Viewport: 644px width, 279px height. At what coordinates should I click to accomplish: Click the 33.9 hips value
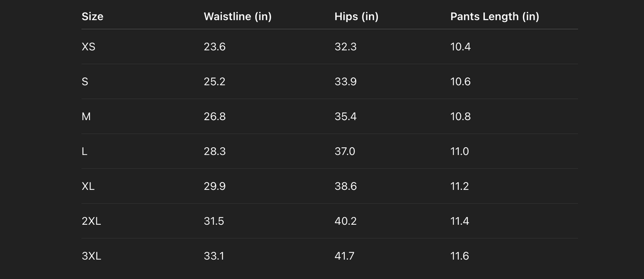(x=345, y=81)
